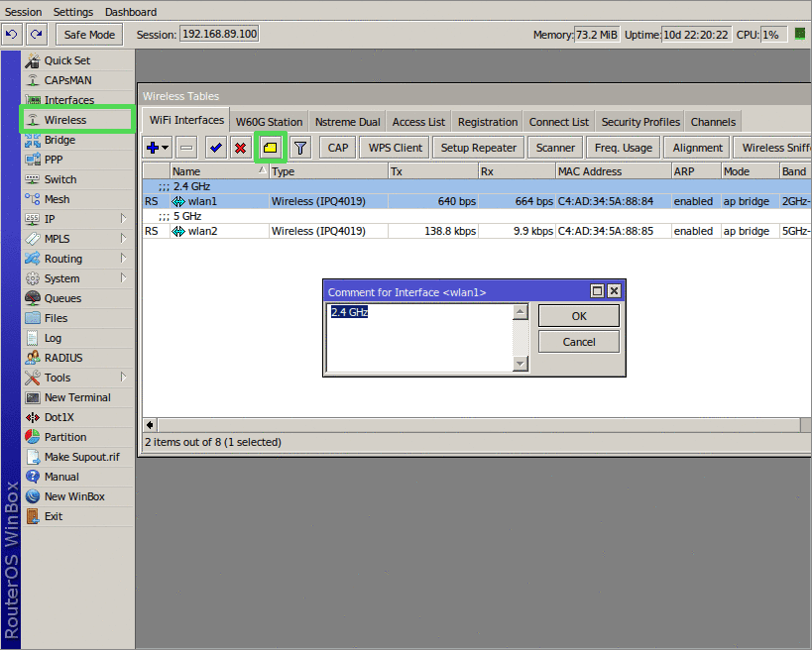
Task: Select the wlan2 interface row
Action: pos(477,231)
